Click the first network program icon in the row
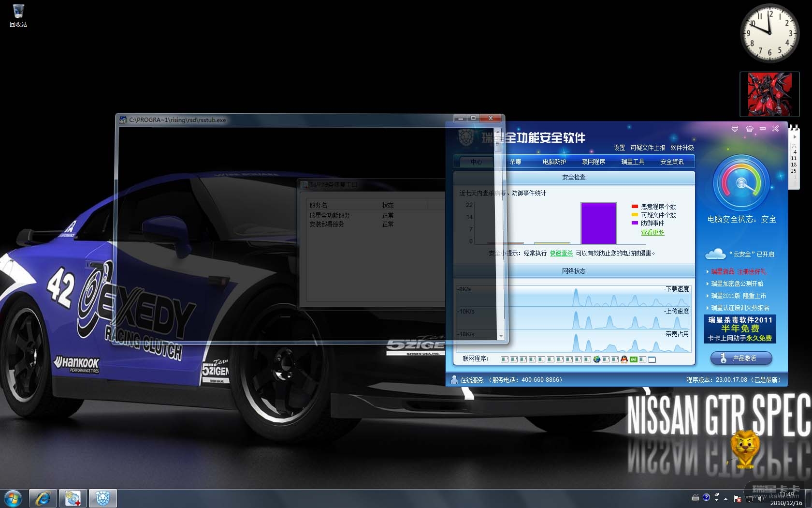The height and width of the screenshot is (508, 812). coord(505,359)
